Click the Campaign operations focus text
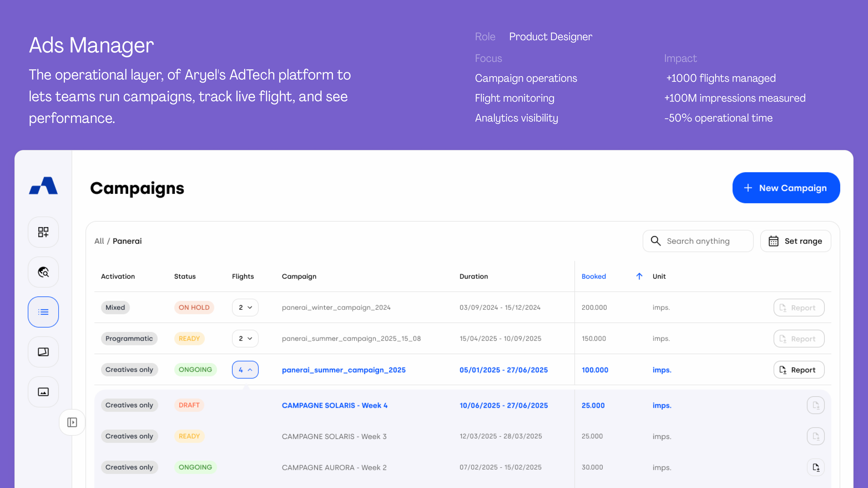 pyautogui.click(x=526, y=78)
